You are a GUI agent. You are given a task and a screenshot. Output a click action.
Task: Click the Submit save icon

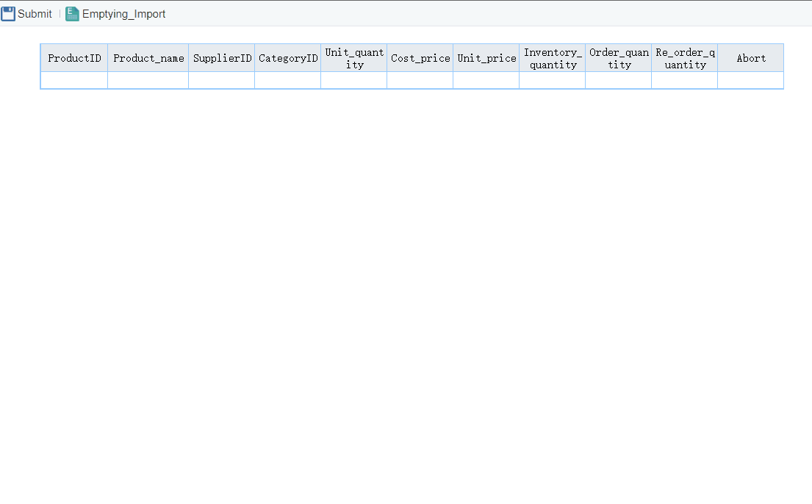tap(9, 12)
